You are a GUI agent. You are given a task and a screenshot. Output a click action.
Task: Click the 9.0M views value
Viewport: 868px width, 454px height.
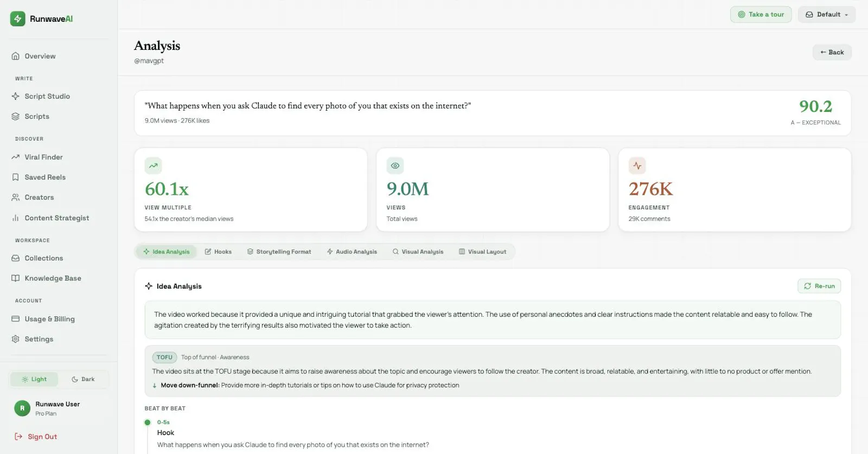tap(407, 189)
